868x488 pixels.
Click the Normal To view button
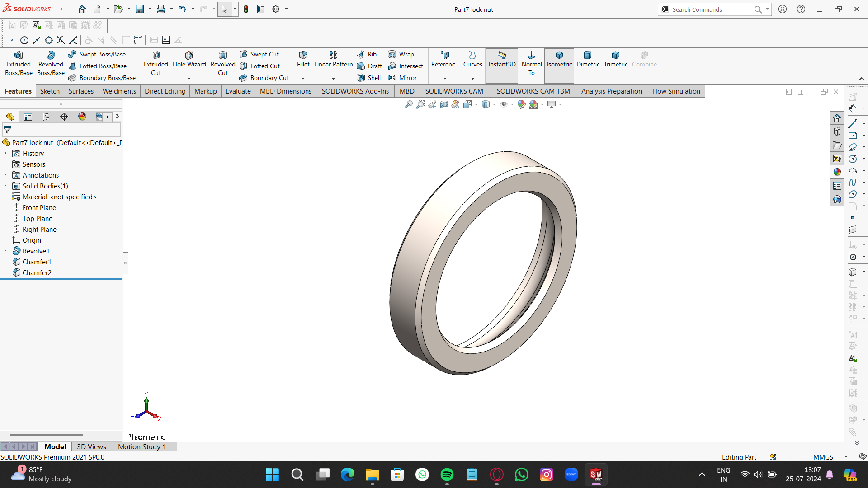(x=532, y=63)
